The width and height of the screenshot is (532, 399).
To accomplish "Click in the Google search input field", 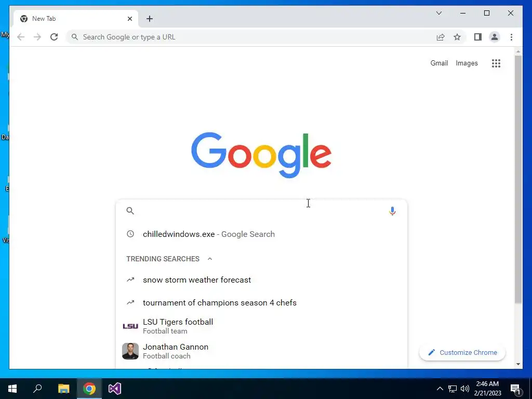I will click(261, 211).
